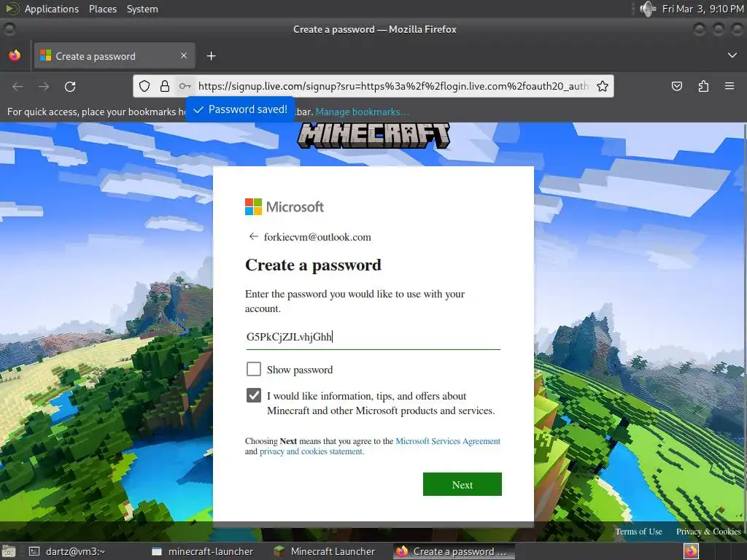Open the Microsoft Services Agreement link
Viewport: 747px width, 560px height.
[448, 441]
